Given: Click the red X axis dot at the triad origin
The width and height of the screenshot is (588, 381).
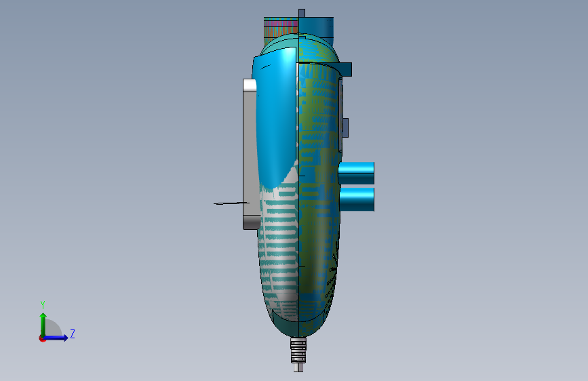Looking at the screenshot, I should click(42, 339).
